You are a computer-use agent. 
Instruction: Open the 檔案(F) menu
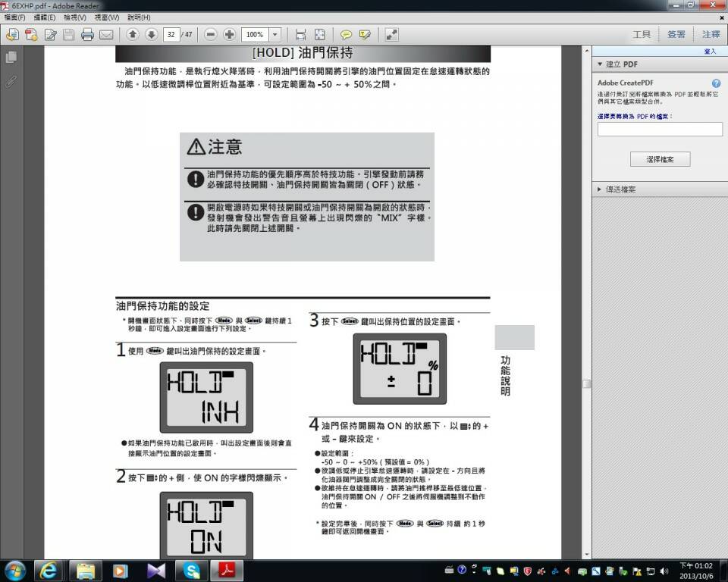(15, 17)
